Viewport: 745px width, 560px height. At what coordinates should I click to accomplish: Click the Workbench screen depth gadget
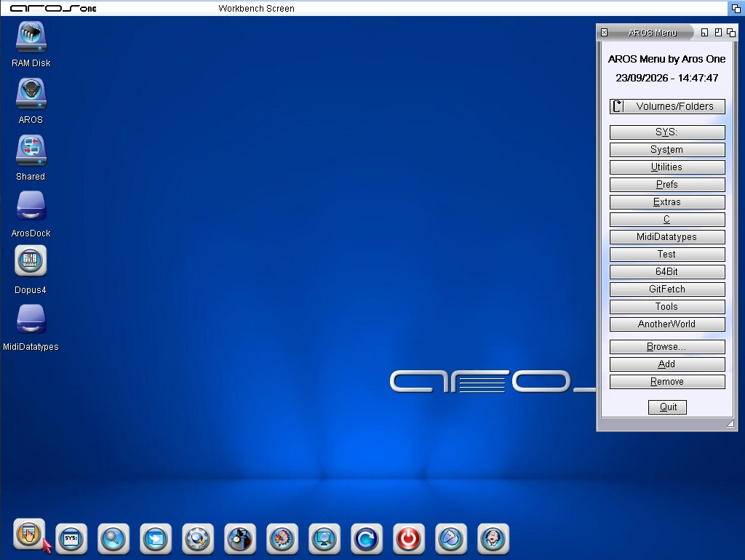point(736,8)
